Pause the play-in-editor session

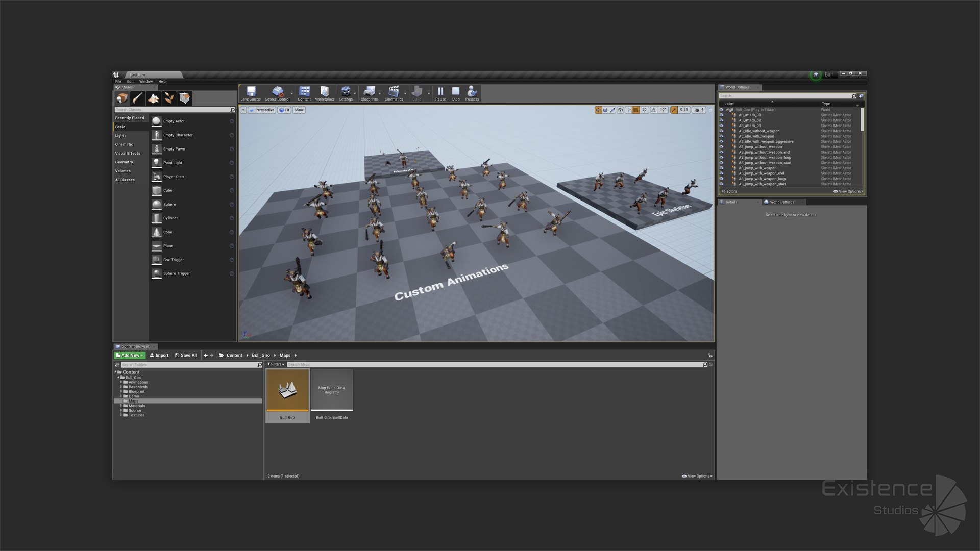(x=440, y=93)
